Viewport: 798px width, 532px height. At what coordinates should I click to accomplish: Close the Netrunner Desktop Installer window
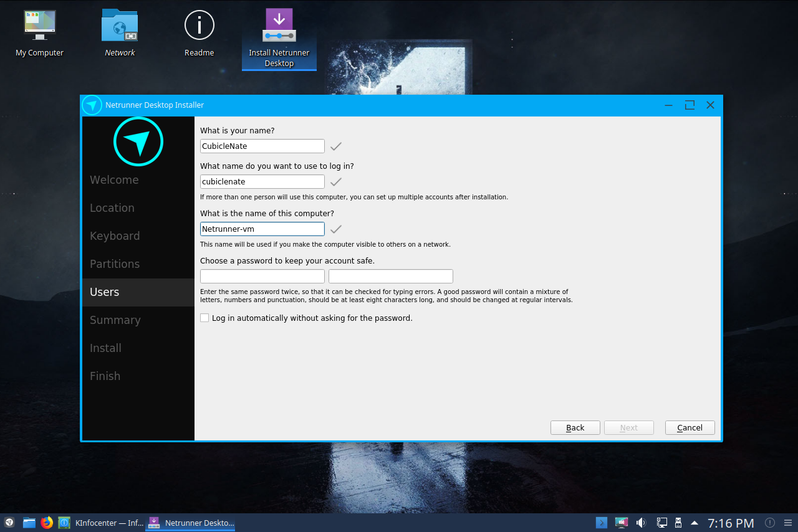click(710, 105)
